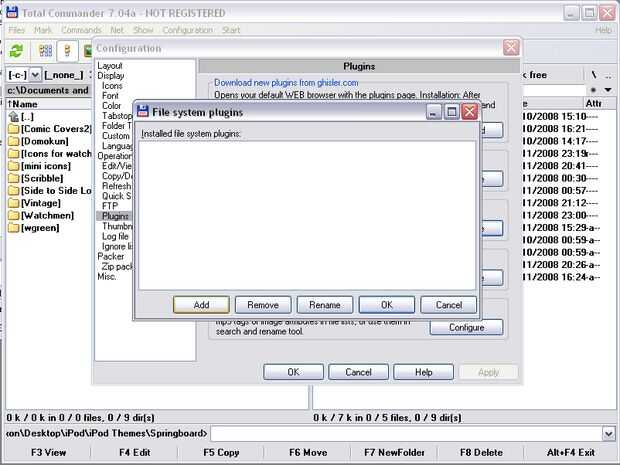The width and height of the screenshot is (620, 465).
Task: Click OK in the Configuration dialog
Action: [293, 372]
